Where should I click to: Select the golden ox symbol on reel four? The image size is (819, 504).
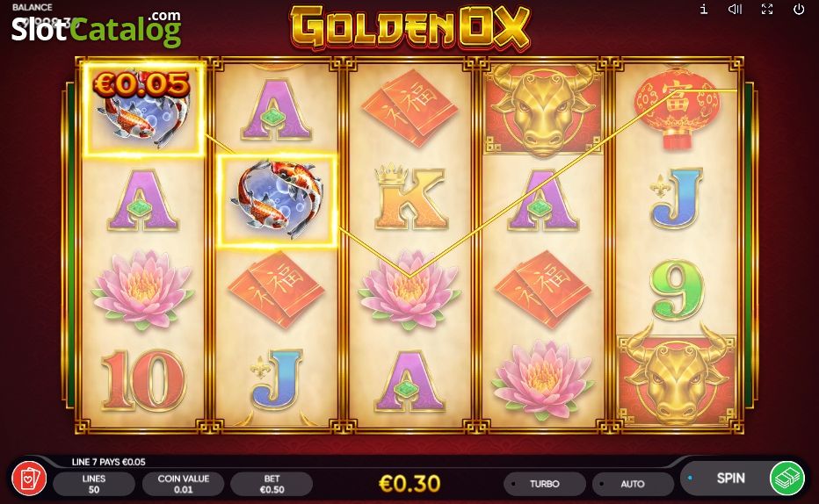543,110
